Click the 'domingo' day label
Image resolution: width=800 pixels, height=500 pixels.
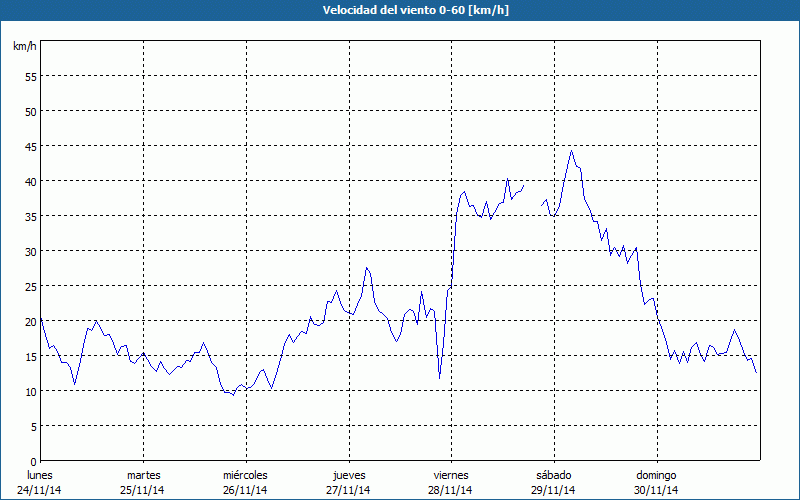[656, 475]
